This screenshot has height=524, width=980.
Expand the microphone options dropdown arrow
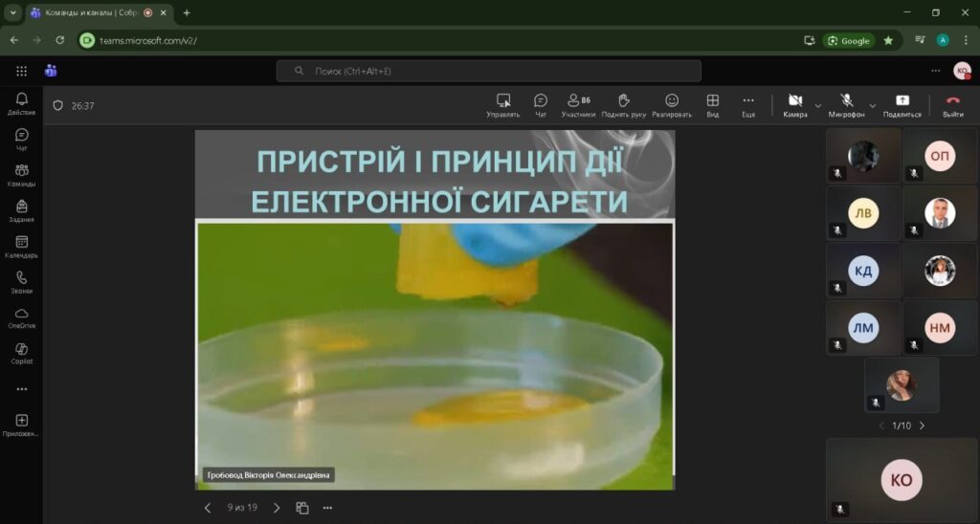(x=873, y=104)
